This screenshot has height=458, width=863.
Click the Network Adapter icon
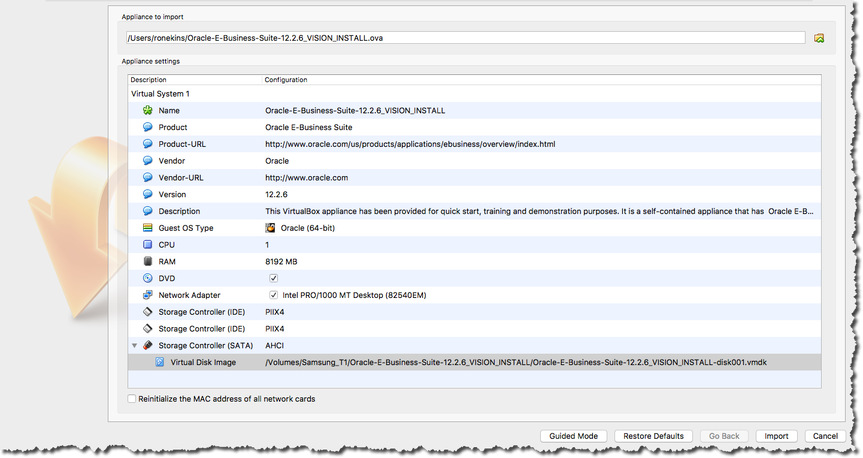(x=148, y=295)
